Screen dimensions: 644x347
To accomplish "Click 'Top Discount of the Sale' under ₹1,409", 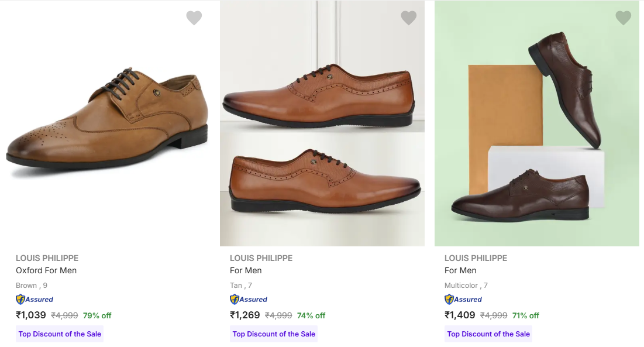I will [488, 334].
